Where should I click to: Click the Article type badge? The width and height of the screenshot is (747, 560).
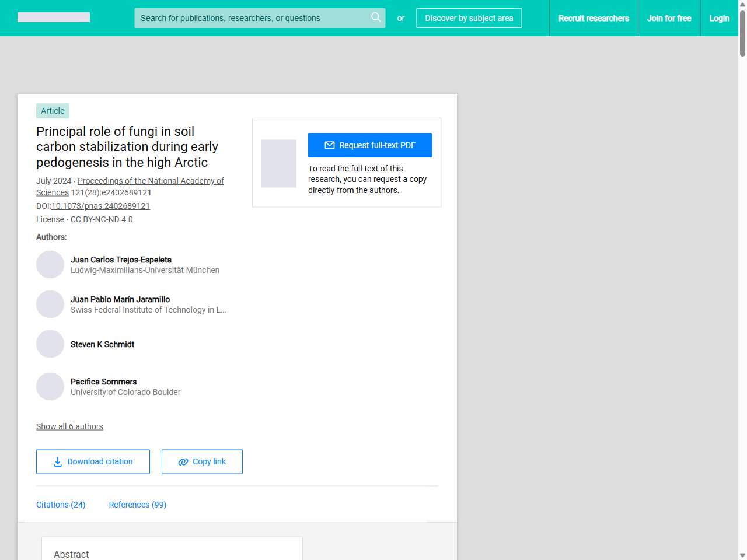53,111
